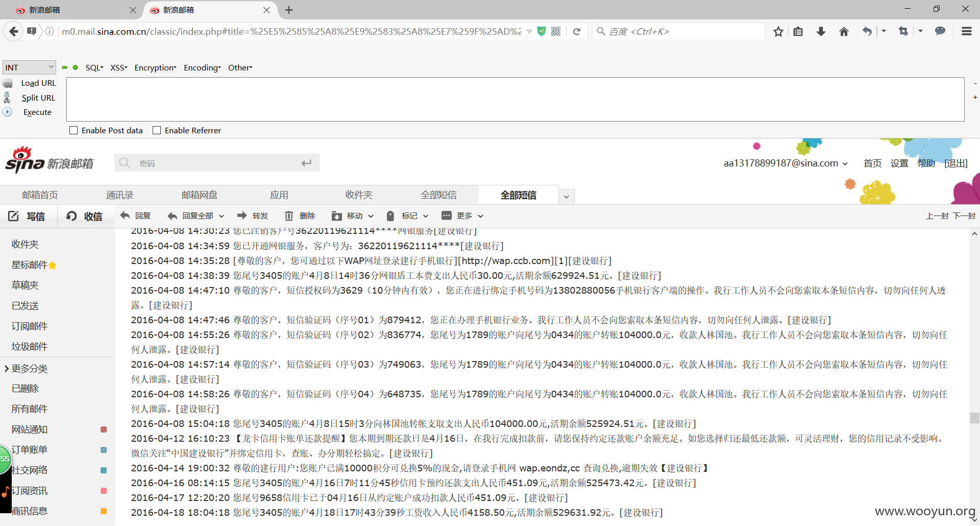The image size is (980, 526).
Task: Click the search magnifier in mail search
Action: click(x=125, y=163)
